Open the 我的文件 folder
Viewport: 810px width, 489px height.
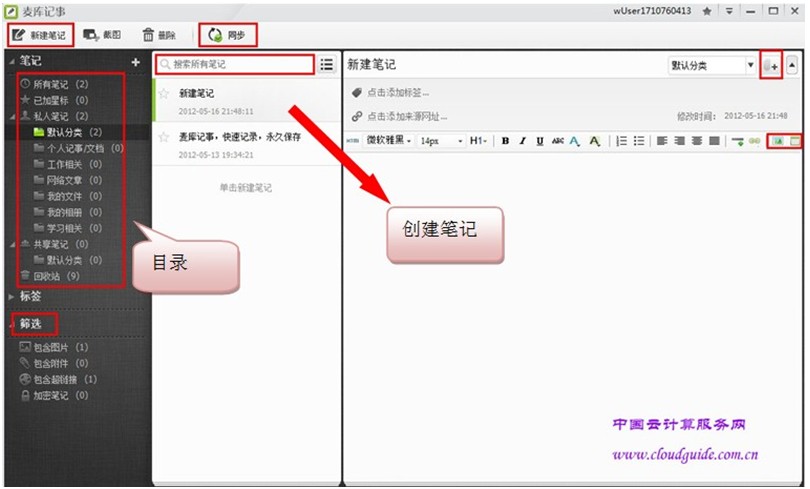coord(67,196)
